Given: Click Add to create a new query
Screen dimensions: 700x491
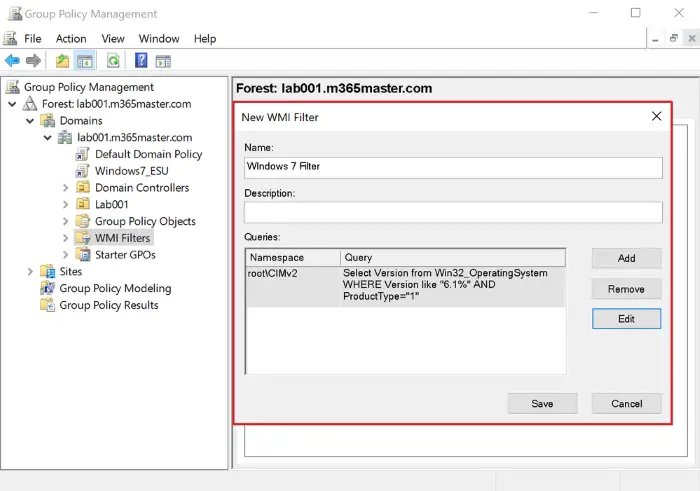Looking at the screenshot, I should click(x=626, y=258).
